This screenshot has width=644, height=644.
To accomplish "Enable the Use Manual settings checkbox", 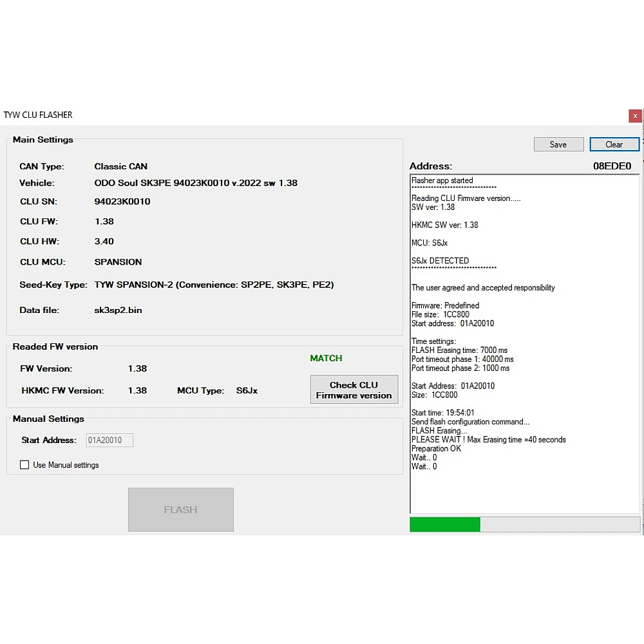I will pos(25,465).
